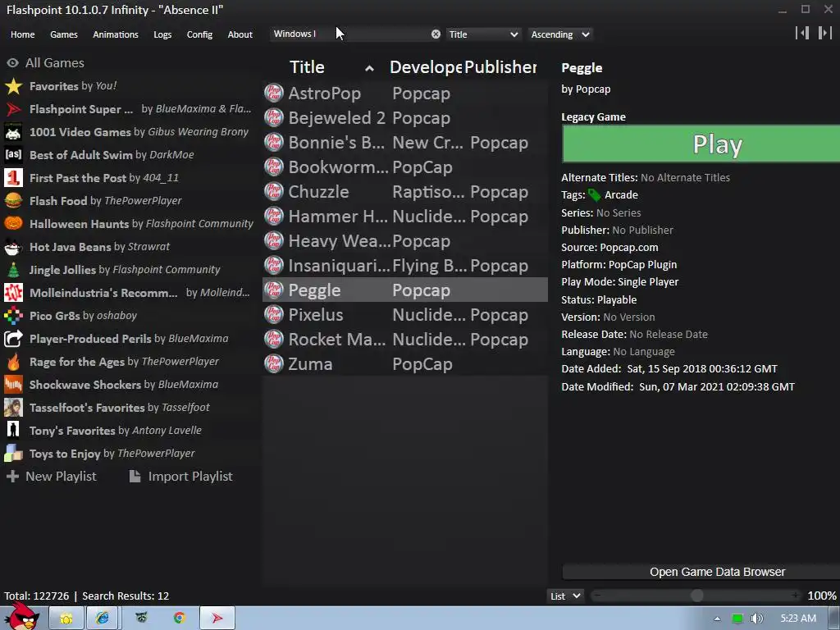This screenshot has height=630, width=840.
Task: Click the volume speaker tray icon
Action: (x=756, y=619)
